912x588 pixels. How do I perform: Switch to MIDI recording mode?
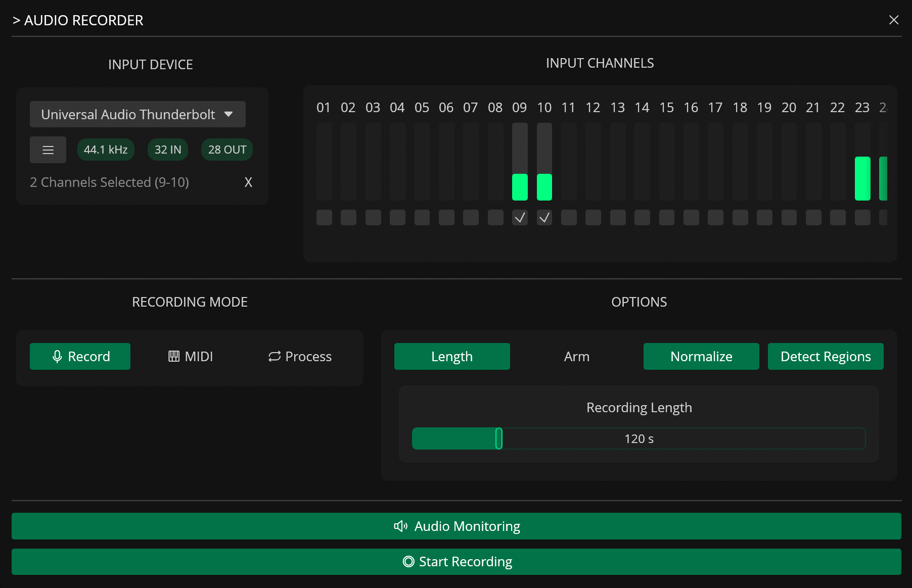pos(190,356)
